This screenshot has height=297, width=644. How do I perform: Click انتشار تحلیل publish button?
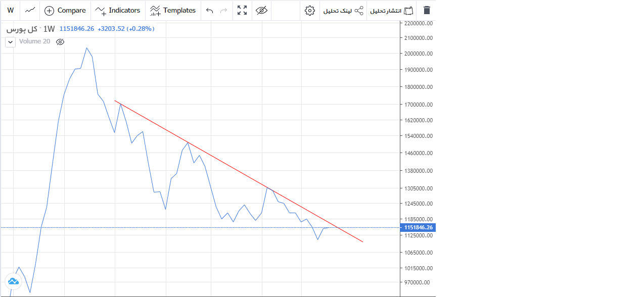click(392, 10)
